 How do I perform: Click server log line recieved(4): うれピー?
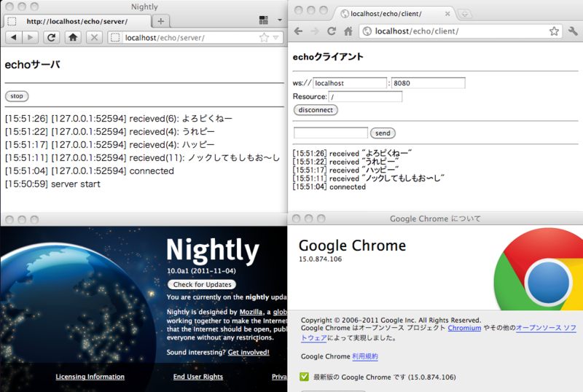pyautogui.click(x=110, y=132)
